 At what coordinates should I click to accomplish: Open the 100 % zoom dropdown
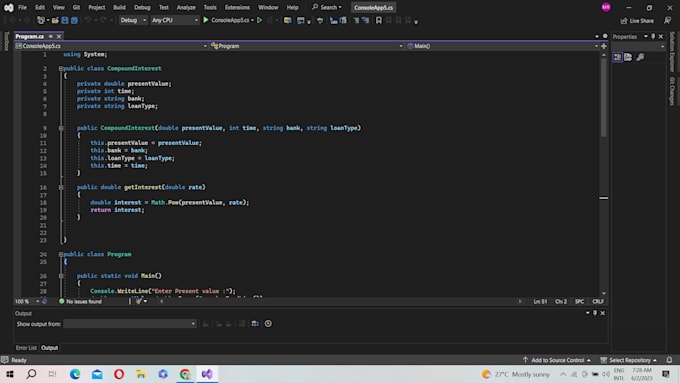[26, 301]
